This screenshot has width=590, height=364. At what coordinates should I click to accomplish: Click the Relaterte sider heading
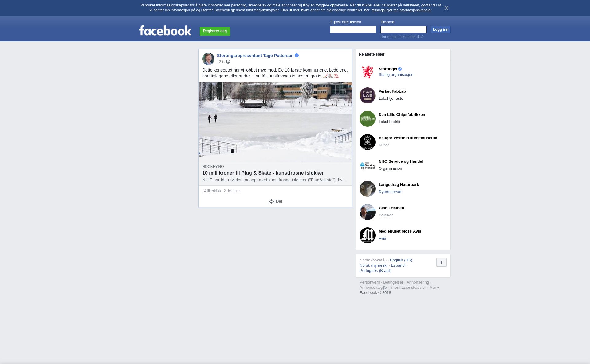point(372,54)
